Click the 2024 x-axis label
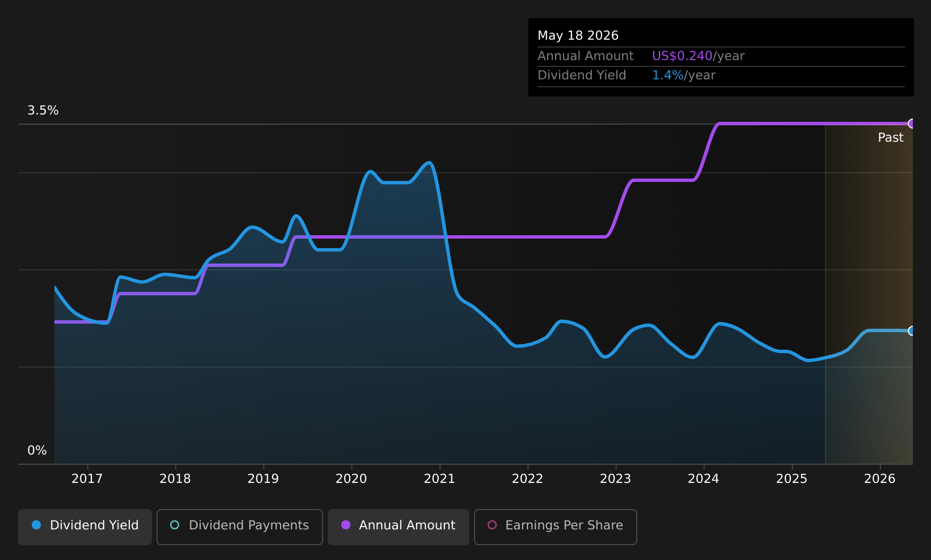931x560 pixels. click(704, 479)
